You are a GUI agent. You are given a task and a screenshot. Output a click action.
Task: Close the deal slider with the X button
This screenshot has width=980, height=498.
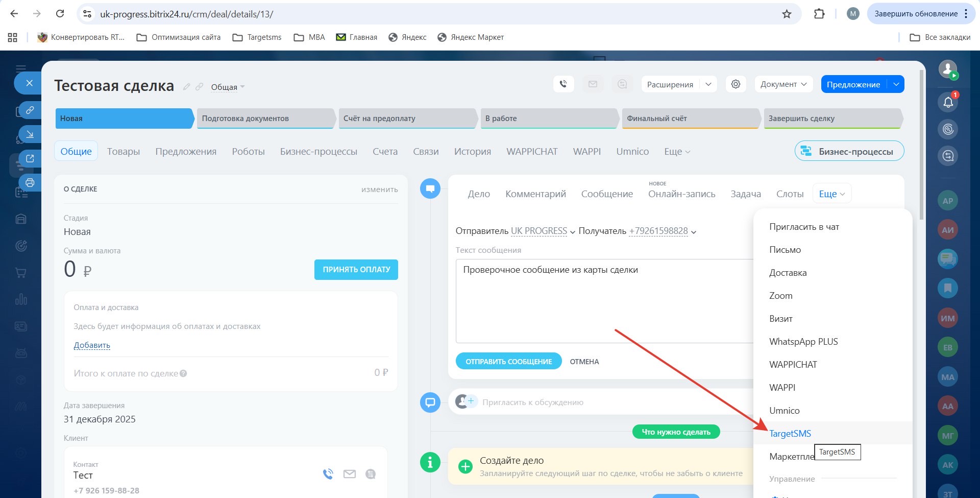(29, 83)
